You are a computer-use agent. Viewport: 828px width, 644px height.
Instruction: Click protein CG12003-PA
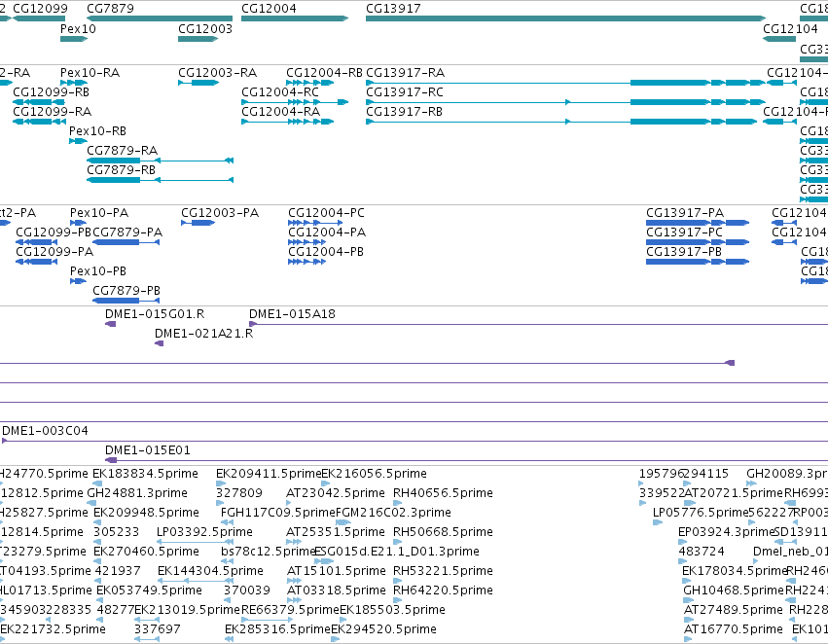198,223
